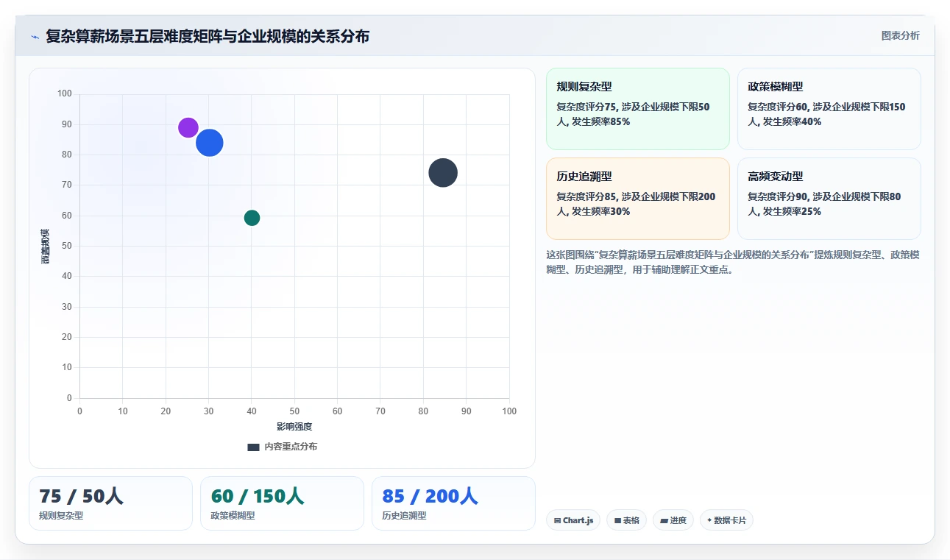Click the 规则复杂型 label under 75 / 50人
950x560 pixels.
point(61,516)
